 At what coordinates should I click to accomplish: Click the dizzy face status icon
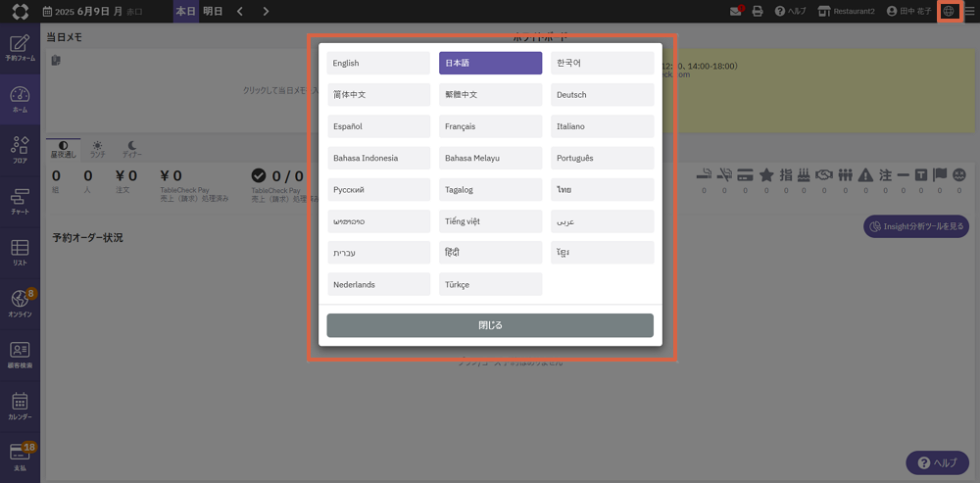click(958, 175)
